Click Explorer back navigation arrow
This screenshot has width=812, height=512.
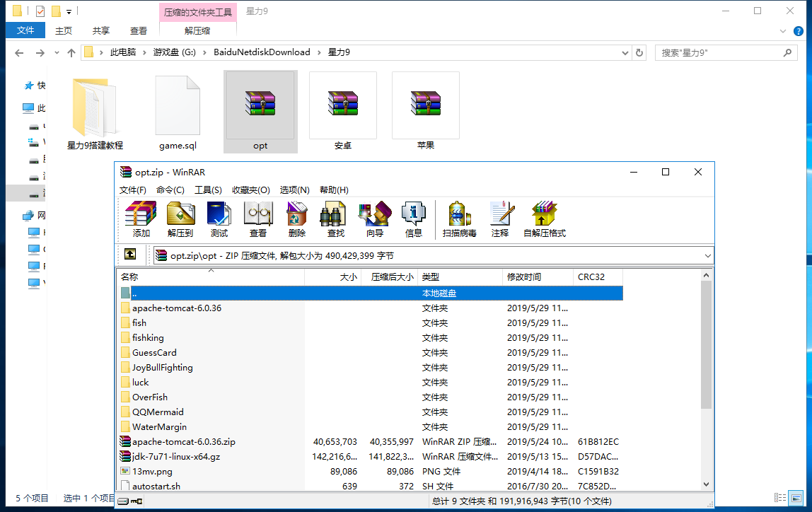19,53
